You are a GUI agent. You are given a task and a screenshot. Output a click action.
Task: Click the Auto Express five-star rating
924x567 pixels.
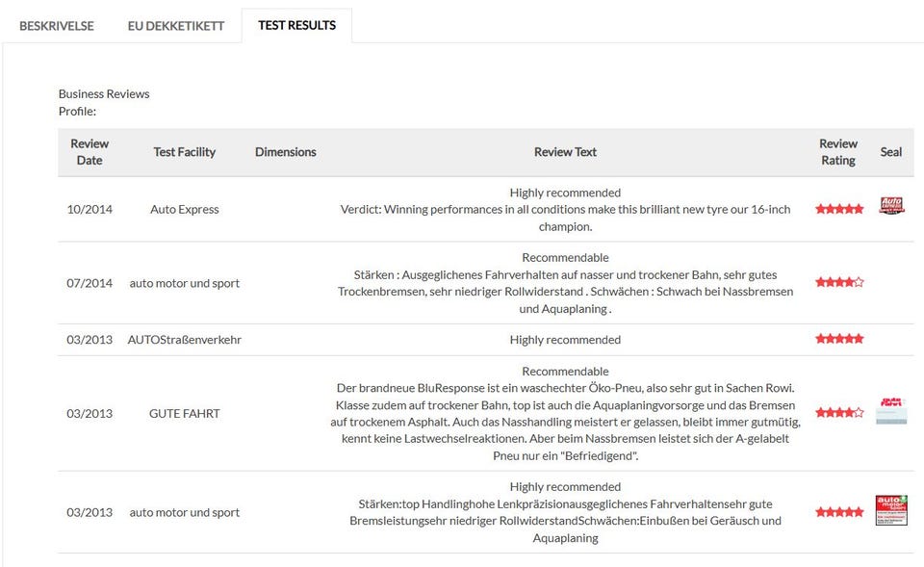pyautogui.click(x=839, y=209)
